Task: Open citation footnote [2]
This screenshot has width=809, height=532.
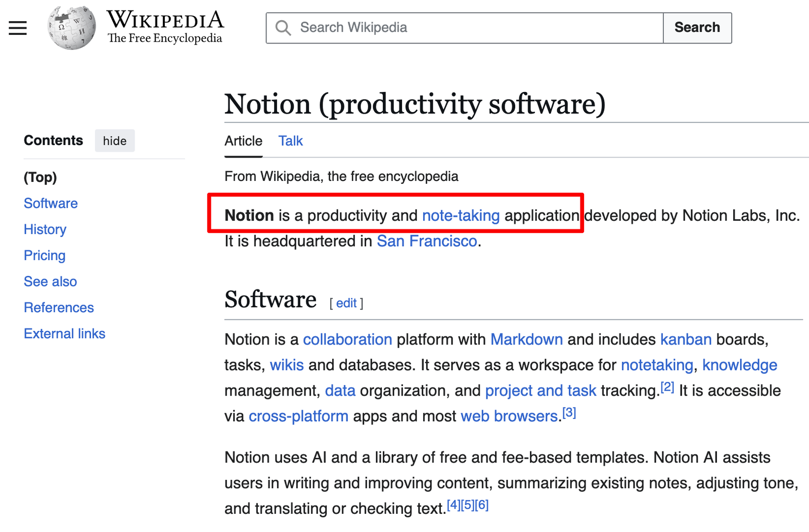Action: pyautogui.click(x=667, y=388)
